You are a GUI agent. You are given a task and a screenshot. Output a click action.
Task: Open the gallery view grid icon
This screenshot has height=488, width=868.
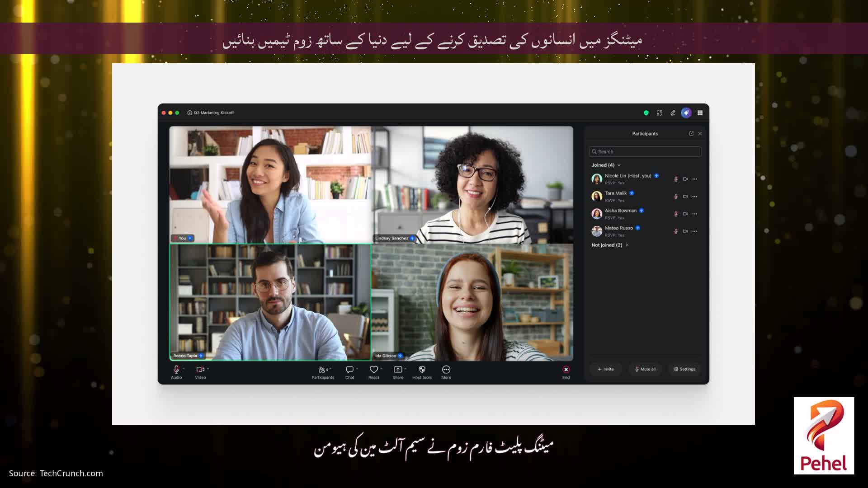[x=700, y=113]
